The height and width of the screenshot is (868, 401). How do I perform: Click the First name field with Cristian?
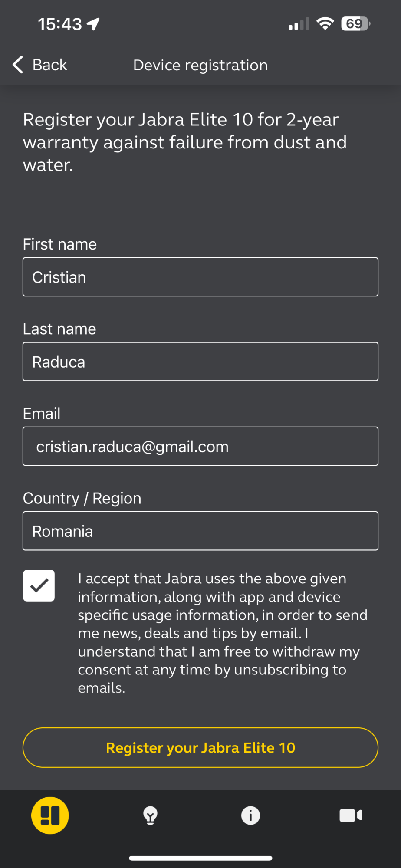200,277
